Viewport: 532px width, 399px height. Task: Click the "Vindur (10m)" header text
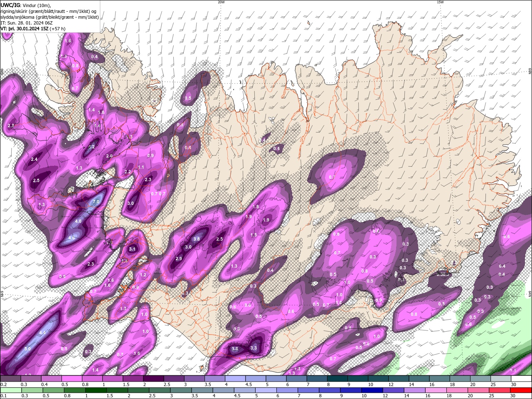[37, 5]
